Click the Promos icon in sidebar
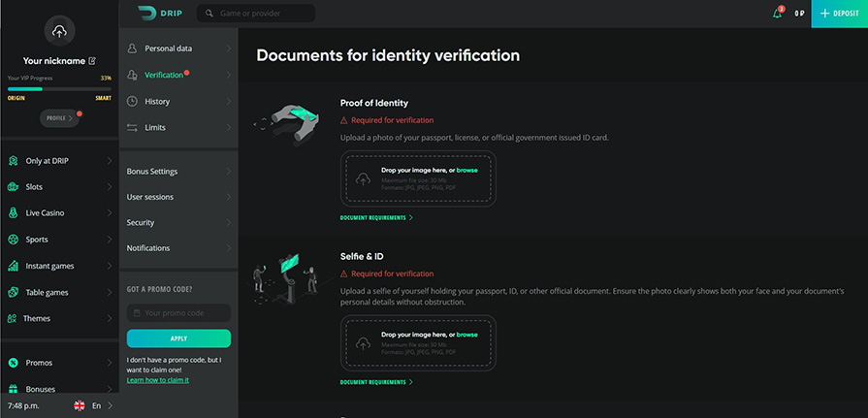Image resolution: width=868 pixels, height=418 pixels. tap(14, 363)
